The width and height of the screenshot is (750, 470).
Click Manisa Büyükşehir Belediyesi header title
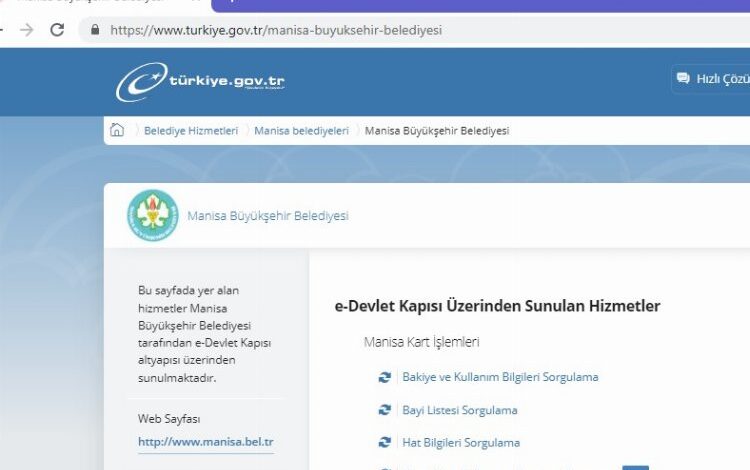coord(268,216)
